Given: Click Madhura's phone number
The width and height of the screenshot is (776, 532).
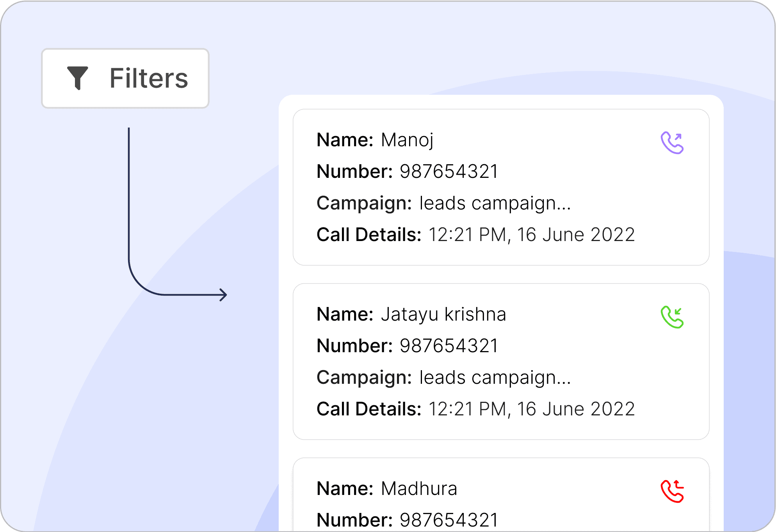Looking at the screenshot, I should click(x=449, y=520).
